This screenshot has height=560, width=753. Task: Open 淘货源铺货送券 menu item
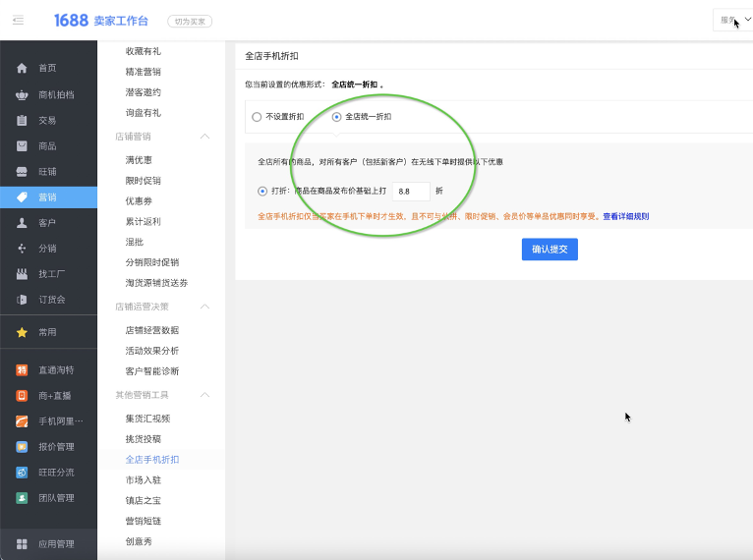point(156,283)
